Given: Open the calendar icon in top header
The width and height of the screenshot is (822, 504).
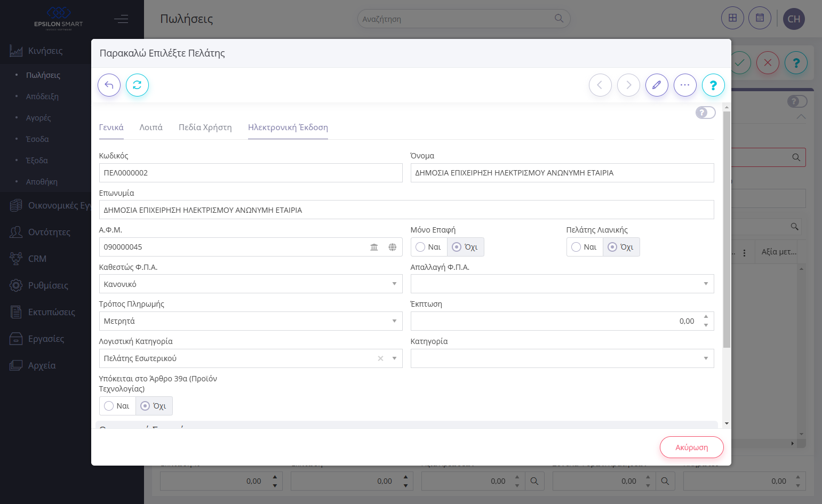Looking at the screenshot, I should click(760, 18).
